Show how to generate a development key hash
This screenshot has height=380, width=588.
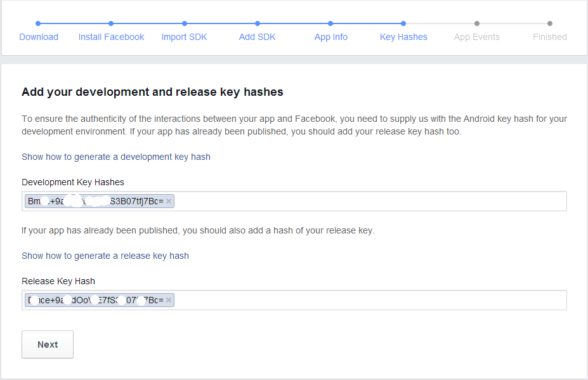pos(116,157)
